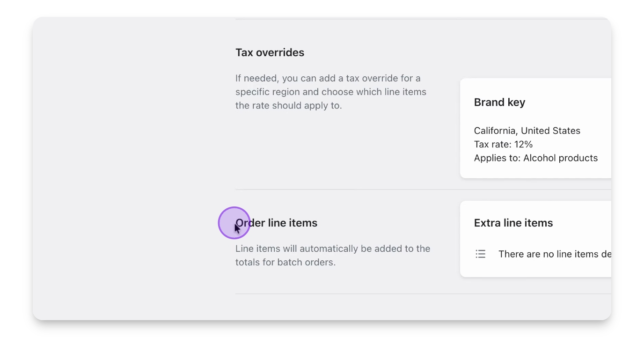Click the list icon in Extra line items
Screen dimensions: 644x337
tap(480, 254)
